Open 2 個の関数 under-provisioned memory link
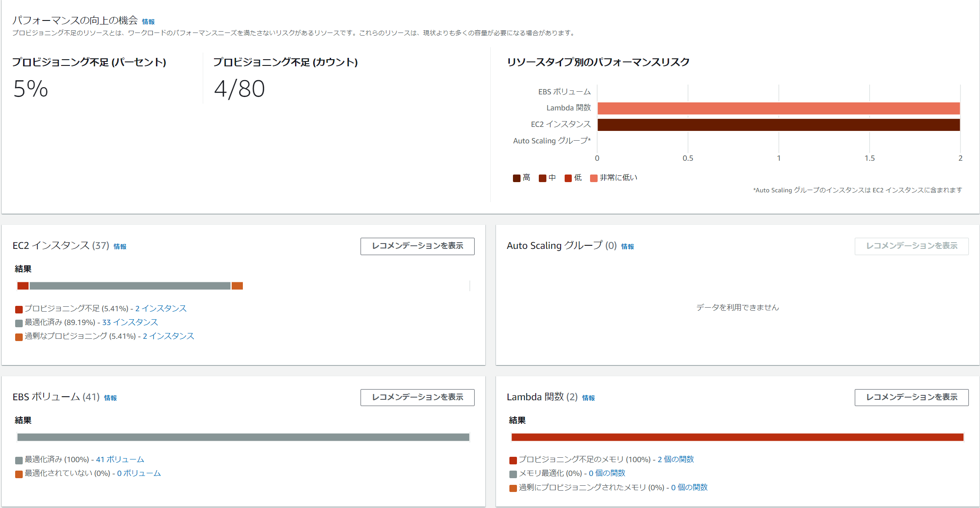 [x=676, y=459]
